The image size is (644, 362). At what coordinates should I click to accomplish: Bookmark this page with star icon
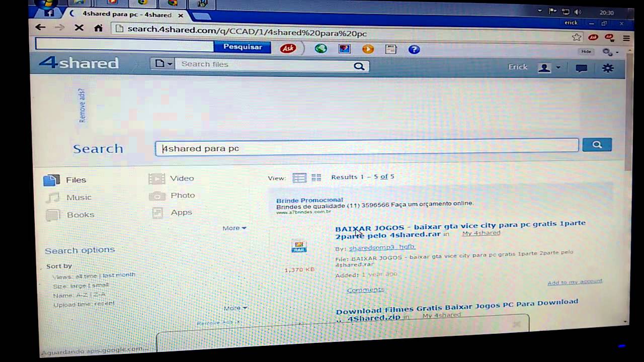pos(577,37)
